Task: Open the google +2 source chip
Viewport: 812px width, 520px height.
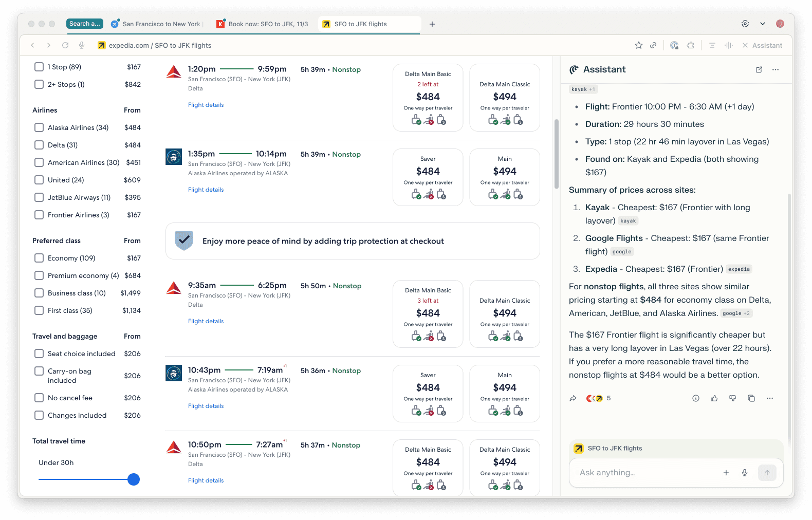Action: tap(736, 313)
